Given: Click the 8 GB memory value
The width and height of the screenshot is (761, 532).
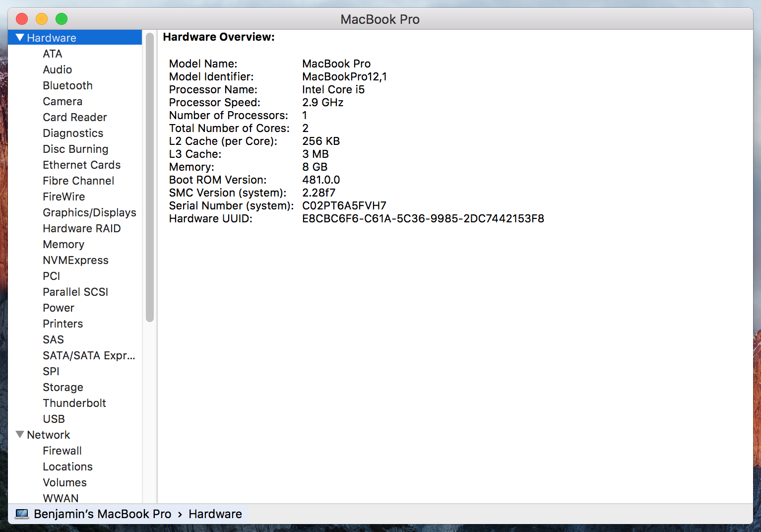Looking at the screenshot, I should (x=315, y=167).
